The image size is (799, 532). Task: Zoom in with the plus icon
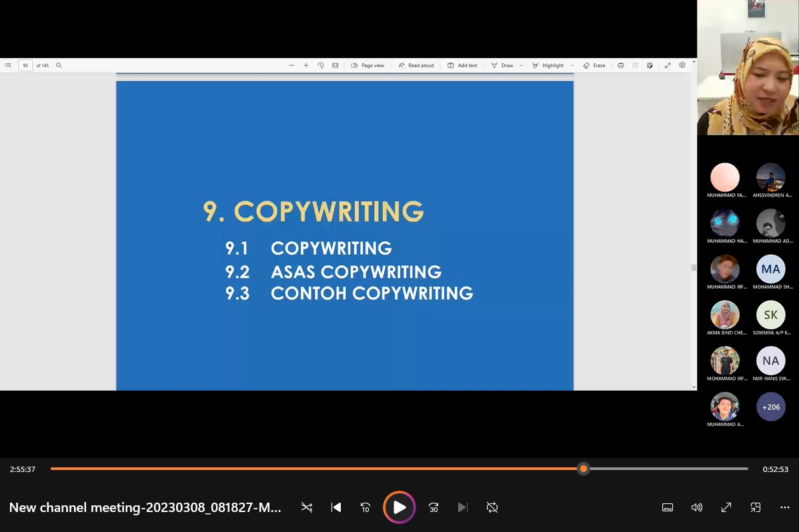(305, 65)
